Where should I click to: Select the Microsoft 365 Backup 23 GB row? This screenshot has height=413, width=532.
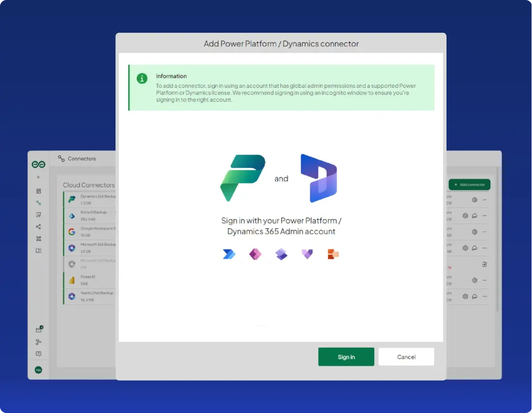(x=90, y=248)
